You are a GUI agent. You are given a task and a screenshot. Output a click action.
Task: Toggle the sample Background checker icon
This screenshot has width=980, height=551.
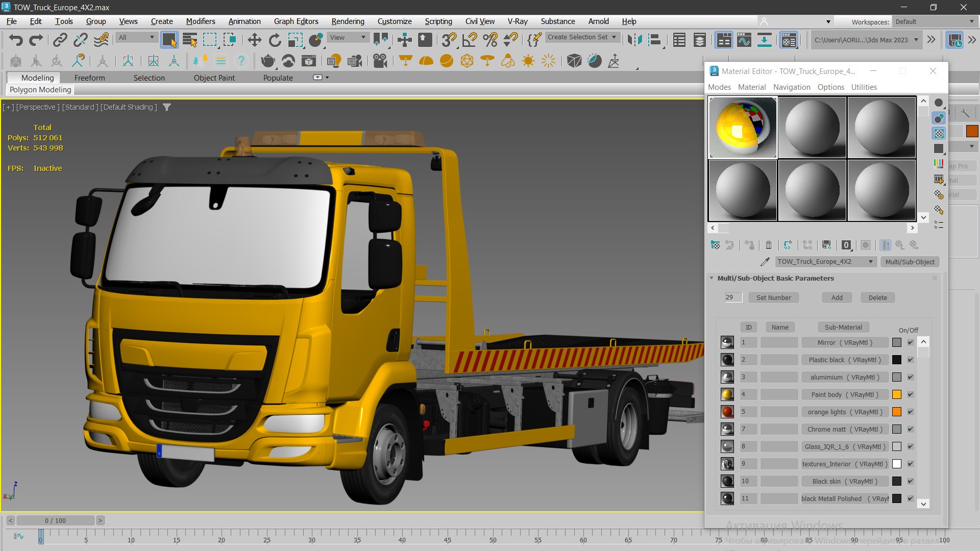click(939, 134)
